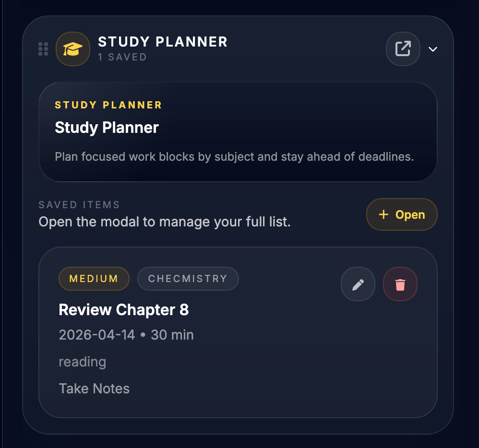Toggle the CHECMISTRY subject chip

click(188, 278)
